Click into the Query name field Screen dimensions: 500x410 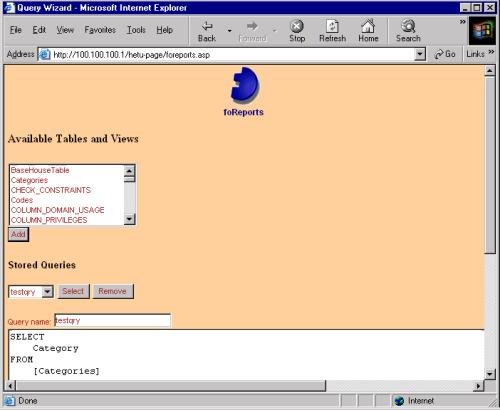112,320
